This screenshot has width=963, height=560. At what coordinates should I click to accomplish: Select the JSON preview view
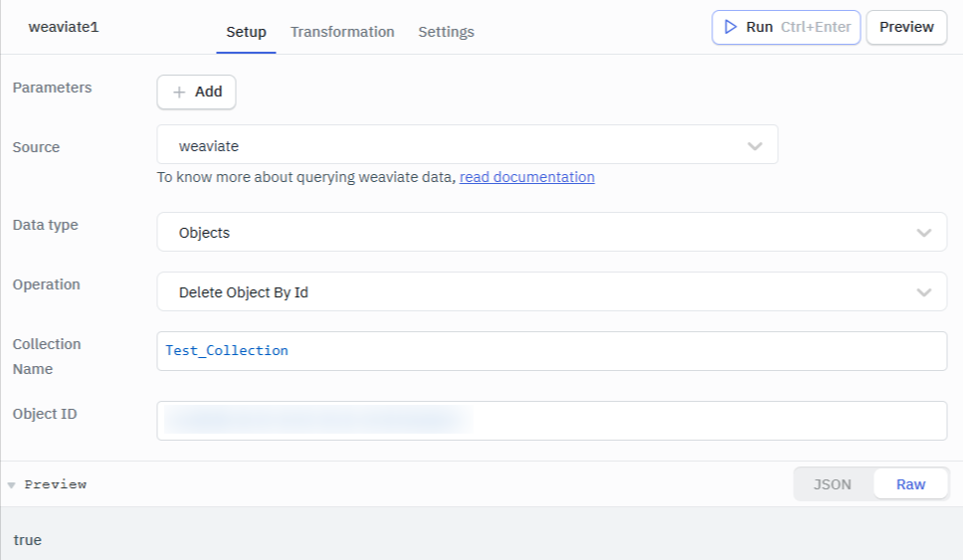coord(833,484)
